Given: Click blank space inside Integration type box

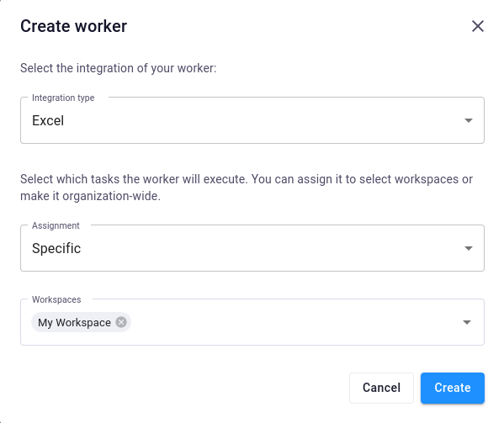Looking at the screenshot, I should [257, 121].
